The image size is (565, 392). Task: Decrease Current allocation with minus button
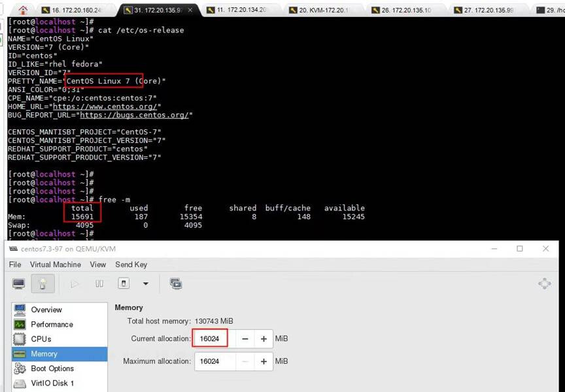245,338
